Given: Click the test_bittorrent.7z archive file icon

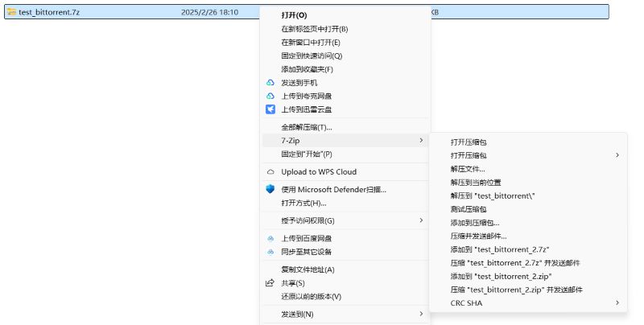Looking at the screenshot, I should (x=11, y=12).
